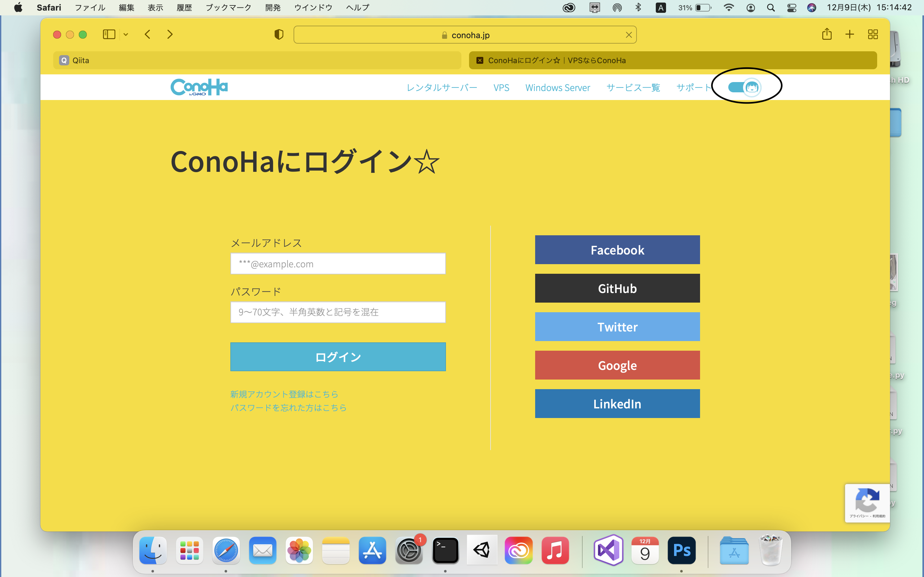Expand the レンタルサーバー navigation menu
The height and width of the screenshot is (577, 924).
pos(442,88)
